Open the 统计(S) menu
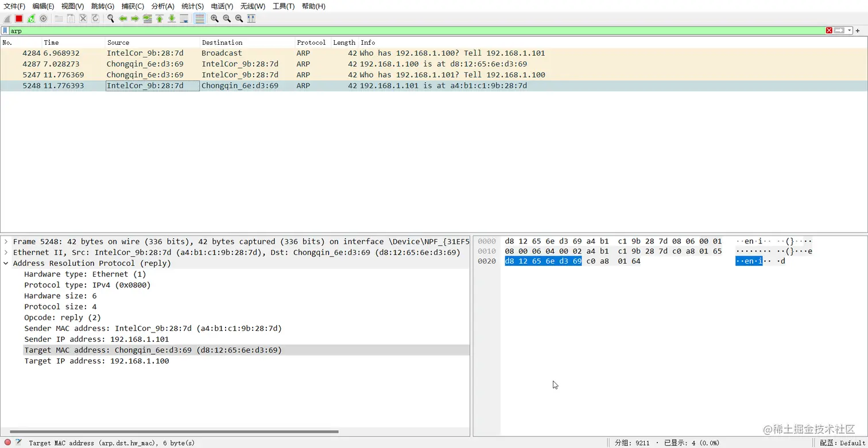This screenshot has height=448, width=868. [192, 6]
